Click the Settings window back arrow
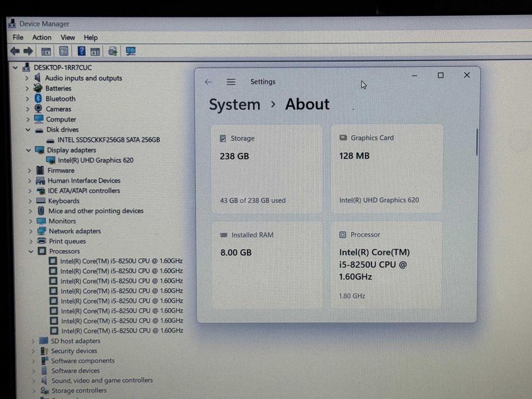532x399 pixels. coord(208,82)
